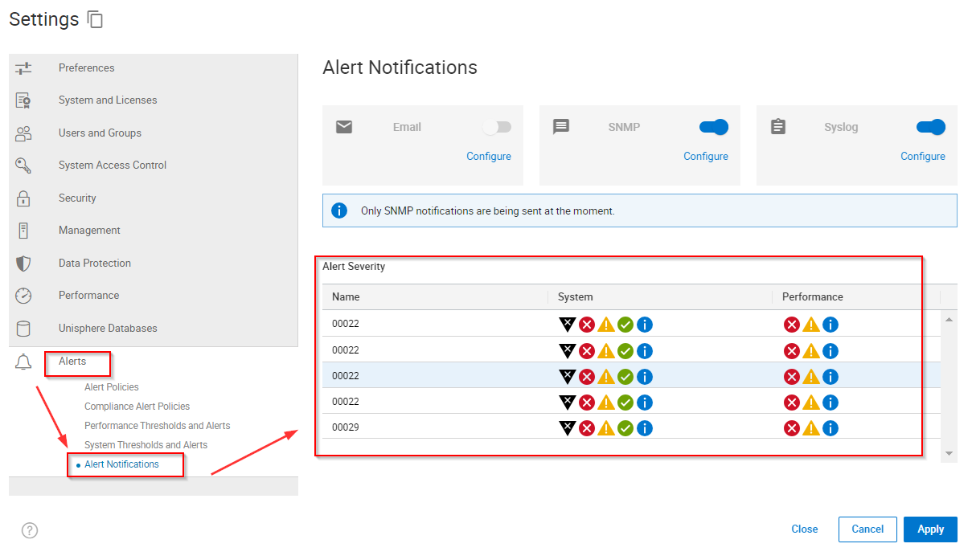Click the Alerts bell icon in sidebar
This screenshot has height=560, width=976.
pyautogui.click(x=25, y=363)
